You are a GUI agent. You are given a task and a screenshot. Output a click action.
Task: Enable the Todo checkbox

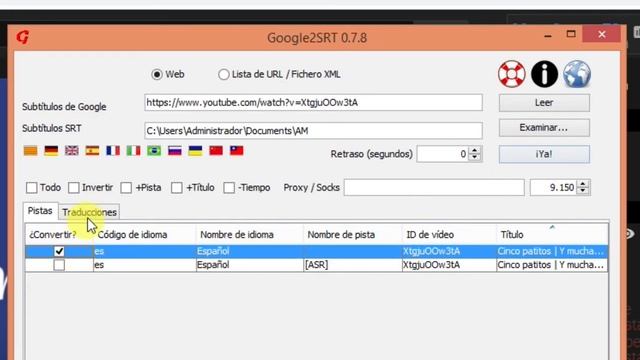(31, 187)
